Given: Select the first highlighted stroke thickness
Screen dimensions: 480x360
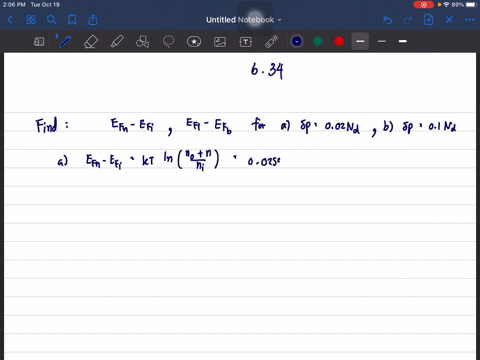Looking at the screenshot, I should point(360,41).
